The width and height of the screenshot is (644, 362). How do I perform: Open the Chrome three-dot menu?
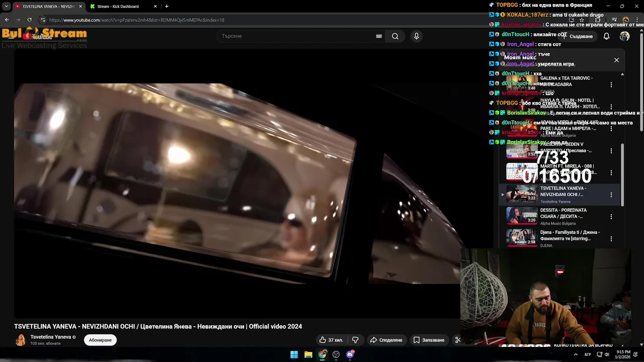pos(637,20)
